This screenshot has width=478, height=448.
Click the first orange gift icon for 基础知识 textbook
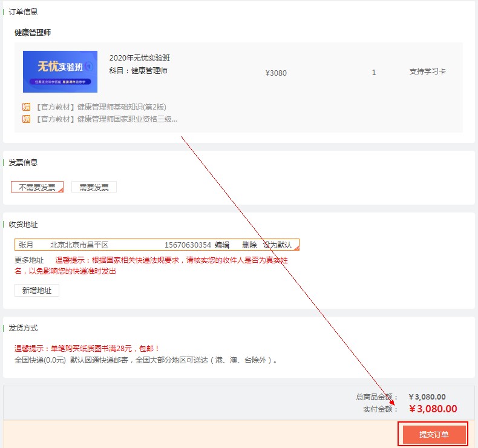click(26, 107)
